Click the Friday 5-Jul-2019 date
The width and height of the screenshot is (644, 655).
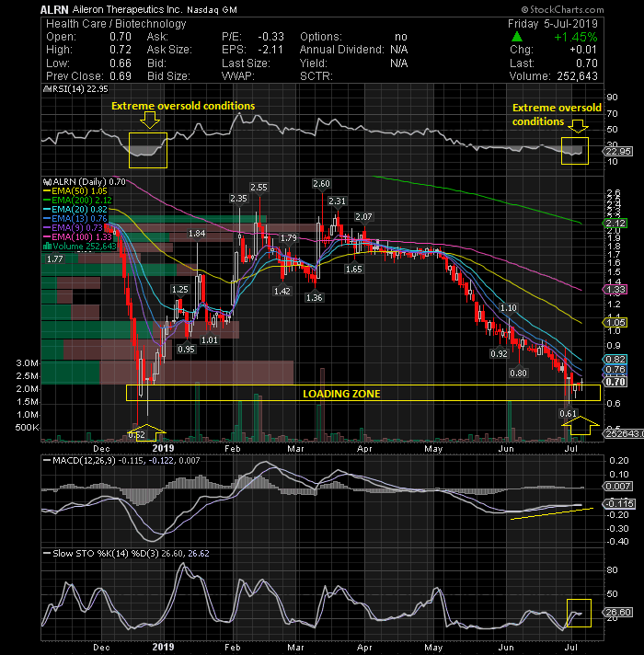tap(553, 24)
